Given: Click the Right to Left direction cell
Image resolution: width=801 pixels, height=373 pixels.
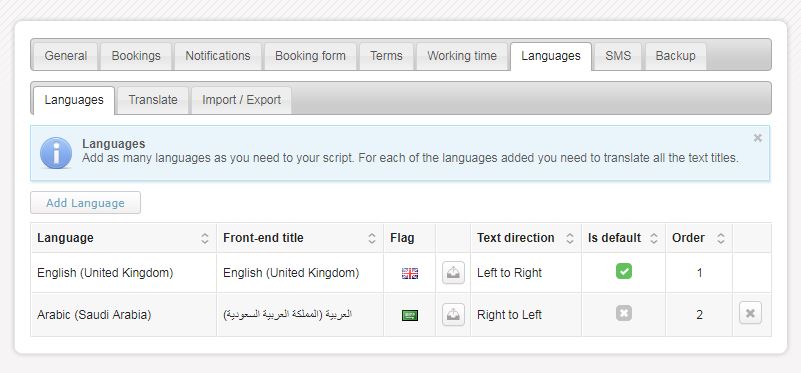Looking at the screenshot, I should (526, 315).
